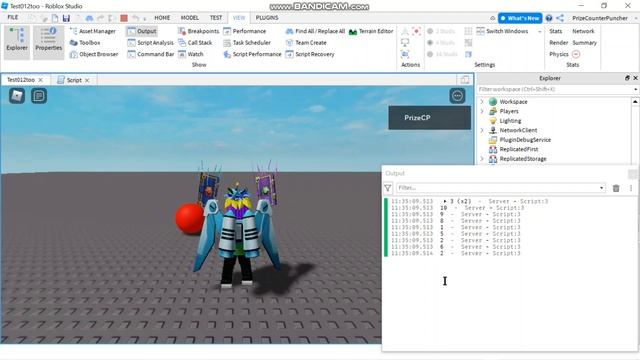Open the Asset Manager
The width and height of the screenshot is (640, 360).
click(x=93, y=31)
